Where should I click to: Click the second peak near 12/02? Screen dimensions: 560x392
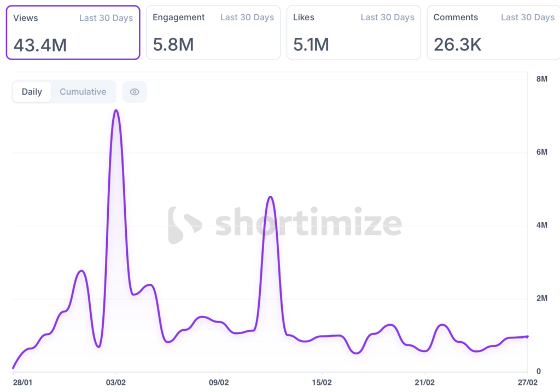270,197
